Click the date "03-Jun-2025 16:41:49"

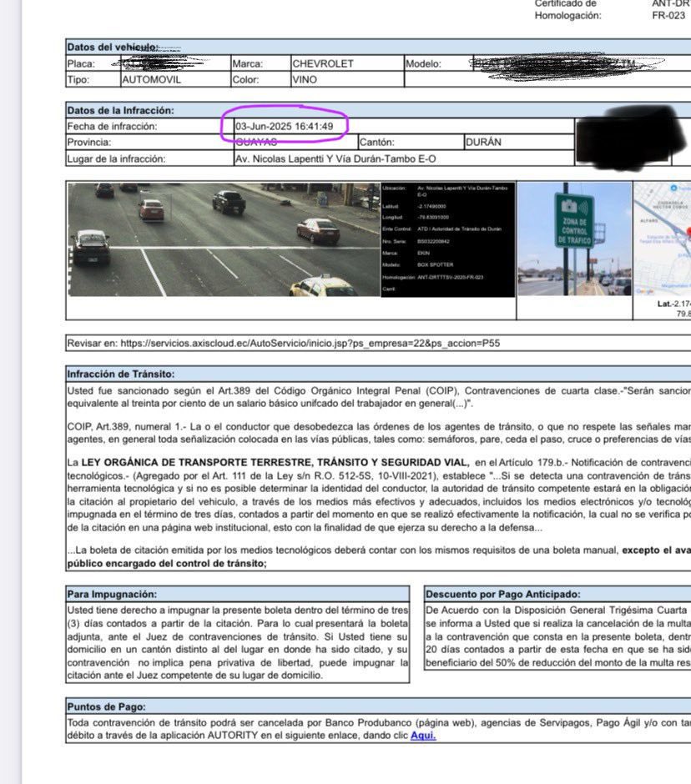pos(285,127)
